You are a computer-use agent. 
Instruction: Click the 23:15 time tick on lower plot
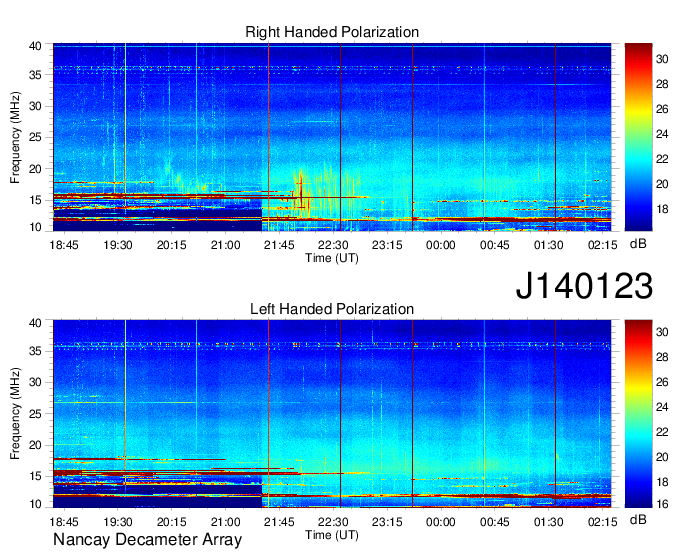point(387,522)
